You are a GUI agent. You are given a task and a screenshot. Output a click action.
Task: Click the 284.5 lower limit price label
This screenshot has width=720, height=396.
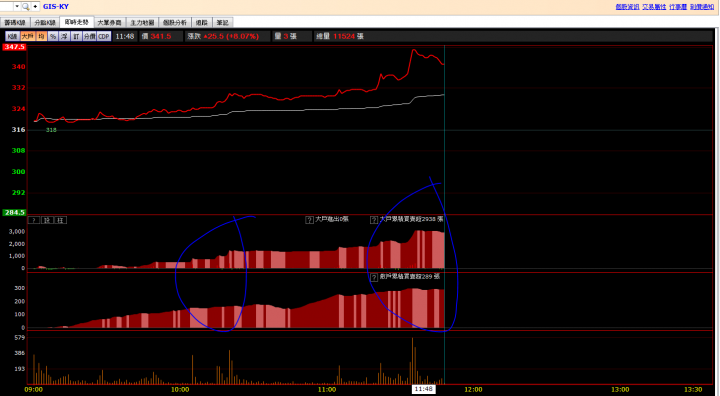[14, 212]
